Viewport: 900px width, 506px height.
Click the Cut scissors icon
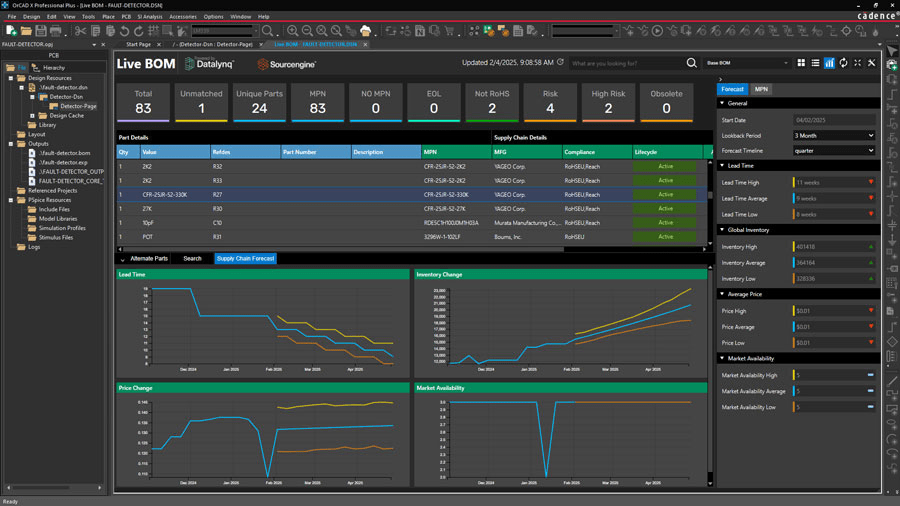pyautogui.click(x=80, y=31)
